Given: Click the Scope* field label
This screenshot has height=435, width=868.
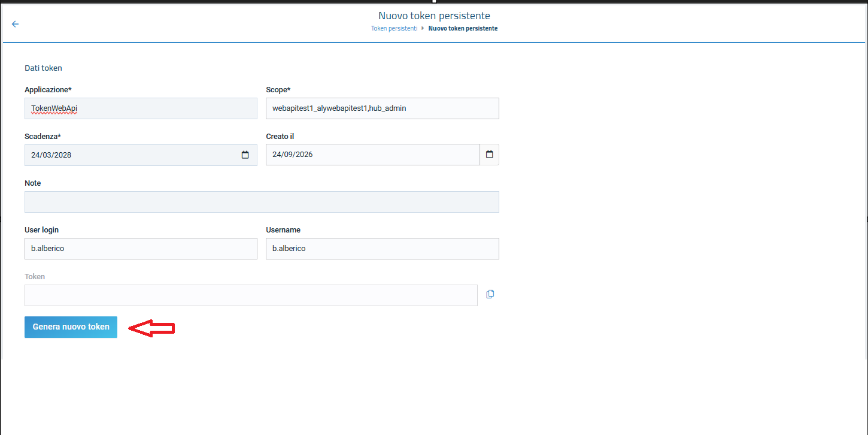Looking at the screenshot, I should coord(278,90).
